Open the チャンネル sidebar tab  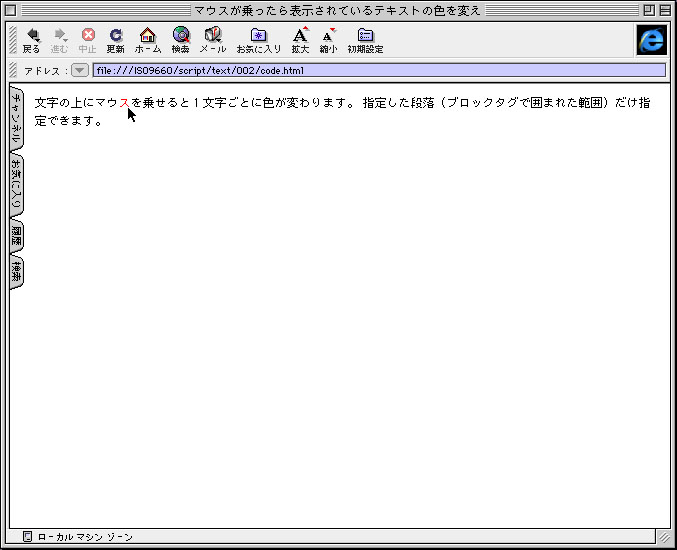tap(16, 118)
